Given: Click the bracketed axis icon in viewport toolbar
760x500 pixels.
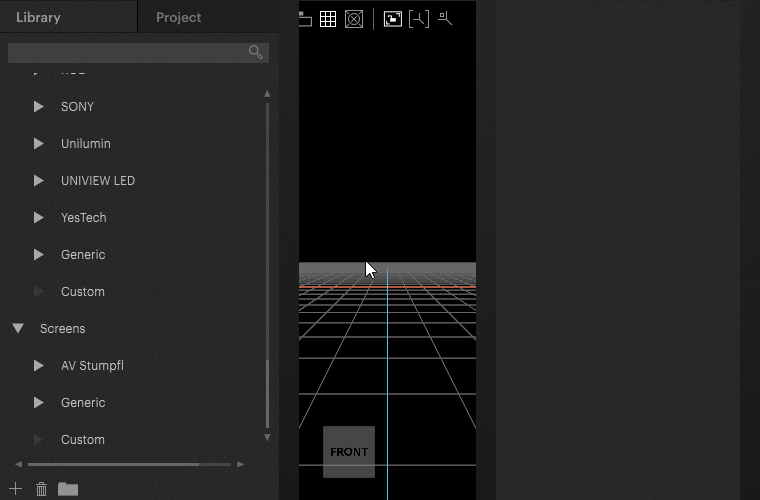Looking at the screenshot, I should coord(419,19).
